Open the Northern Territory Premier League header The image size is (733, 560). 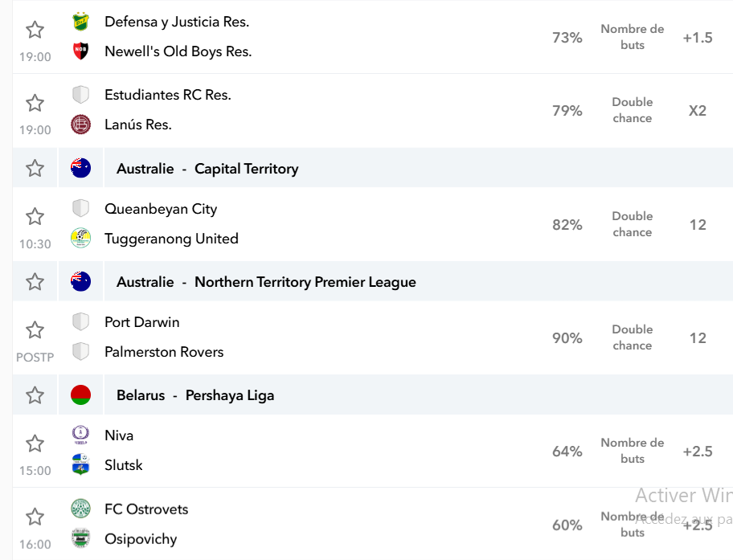click(x=267, y=282)
